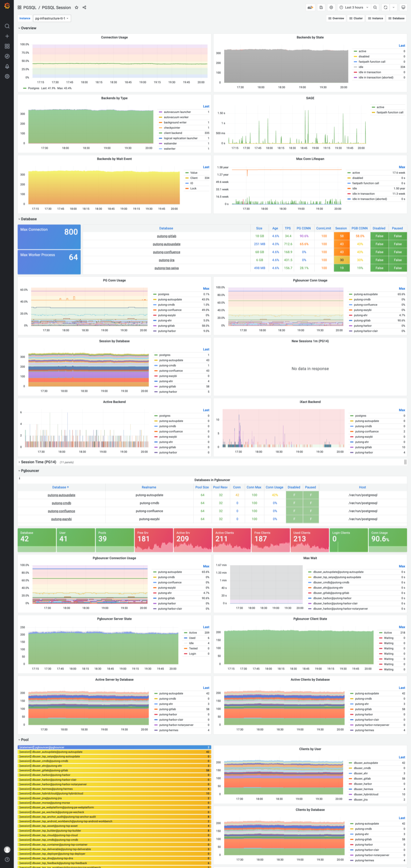Image resolution: width=411 pixels, height=868 pixels.
Task: Open the Alerting bell icon
Action: coord(7,66)
